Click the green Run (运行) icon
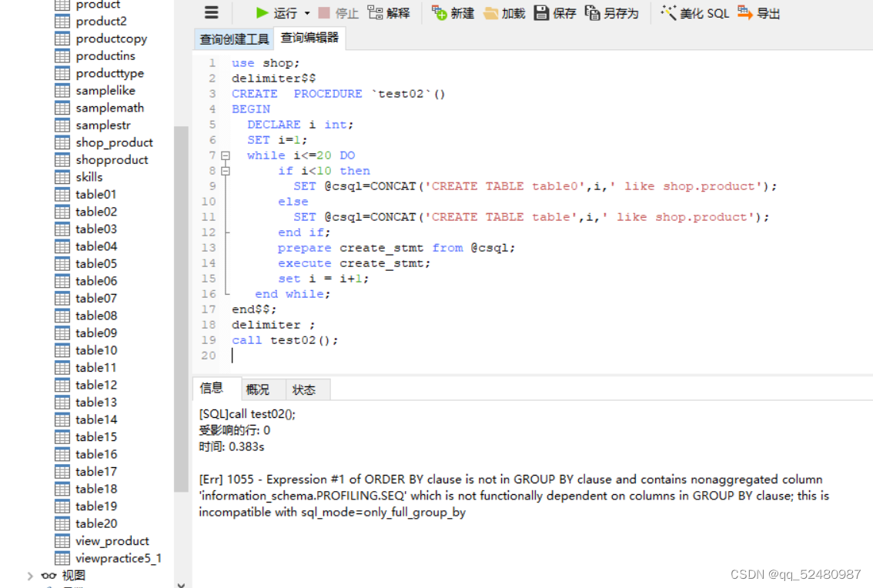This screenshot has width=873, height=588. click(x=262, y=12)
